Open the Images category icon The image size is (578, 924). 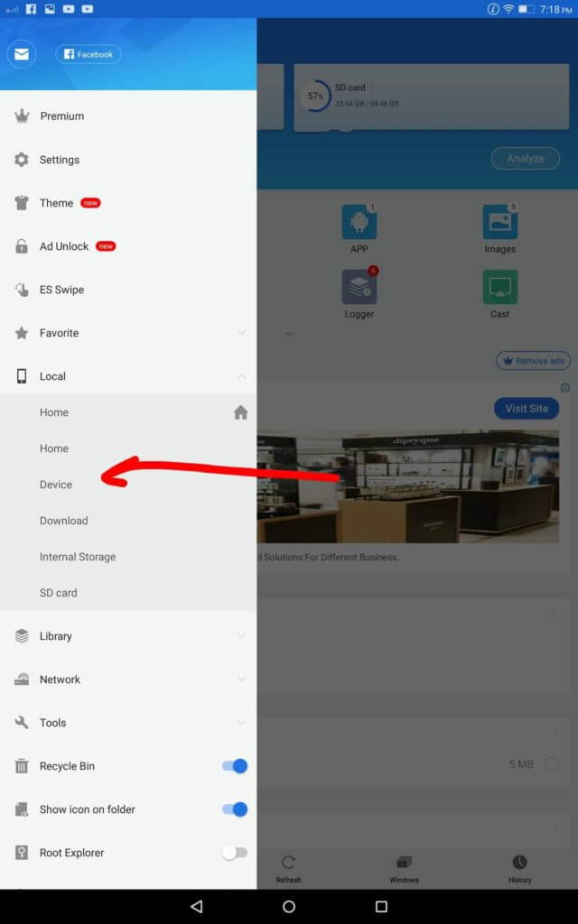499,222
